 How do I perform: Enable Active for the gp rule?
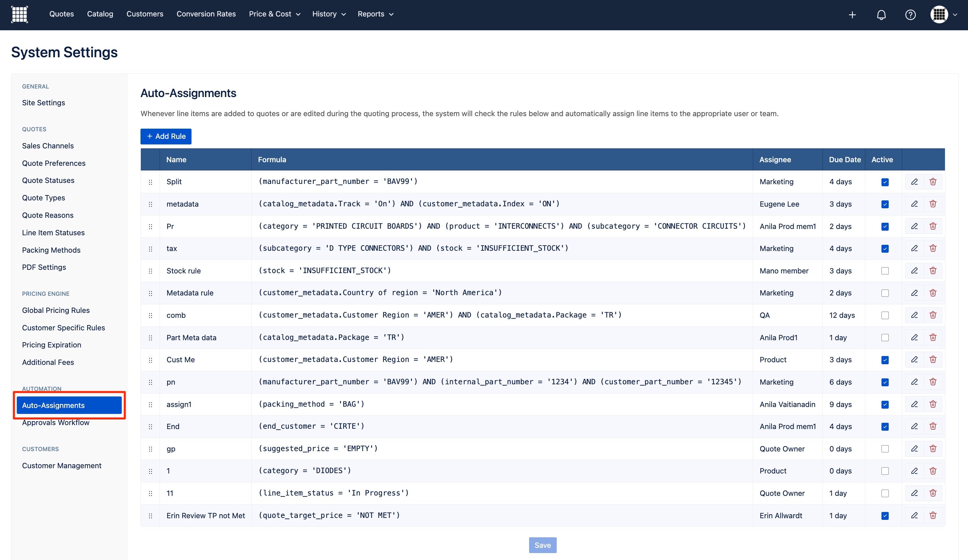tap(885, 448)
